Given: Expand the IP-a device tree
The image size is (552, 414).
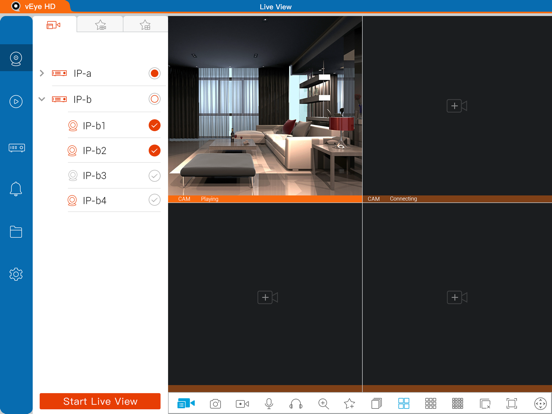Looking at the screenshot, I should click(42, 73).
